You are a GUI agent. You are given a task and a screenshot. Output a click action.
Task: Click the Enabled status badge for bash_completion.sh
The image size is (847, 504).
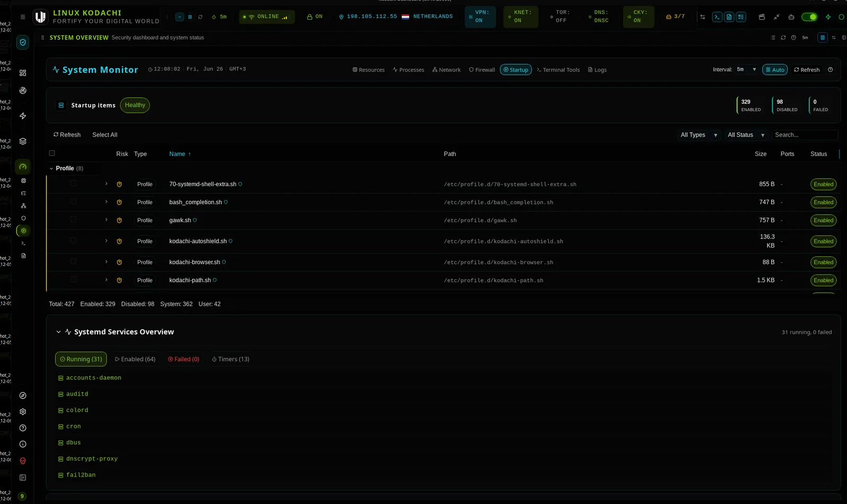coord(823,203)
